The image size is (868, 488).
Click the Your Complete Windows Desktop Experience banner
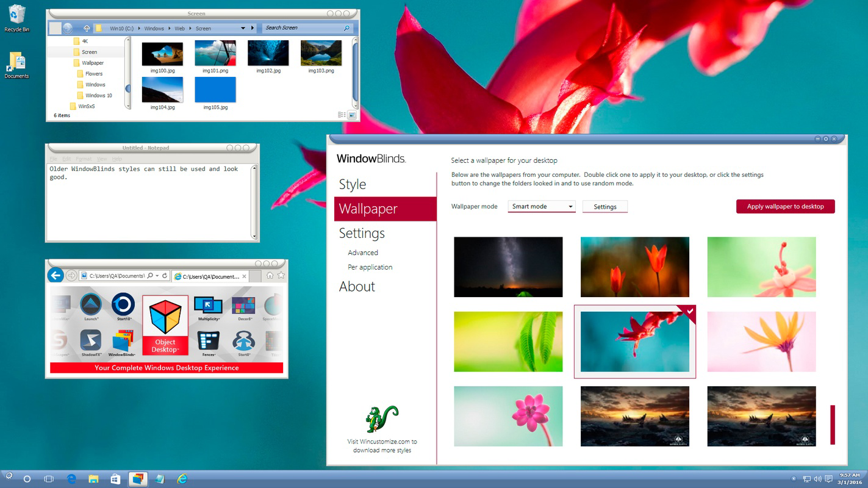[x=167, y=368]
